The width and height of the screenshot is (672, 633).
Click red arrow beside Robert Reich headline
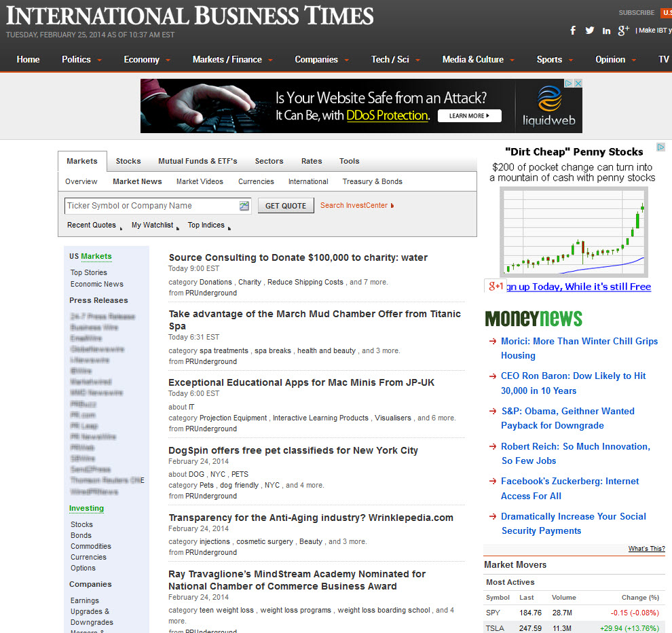click(x=492, y=446)
